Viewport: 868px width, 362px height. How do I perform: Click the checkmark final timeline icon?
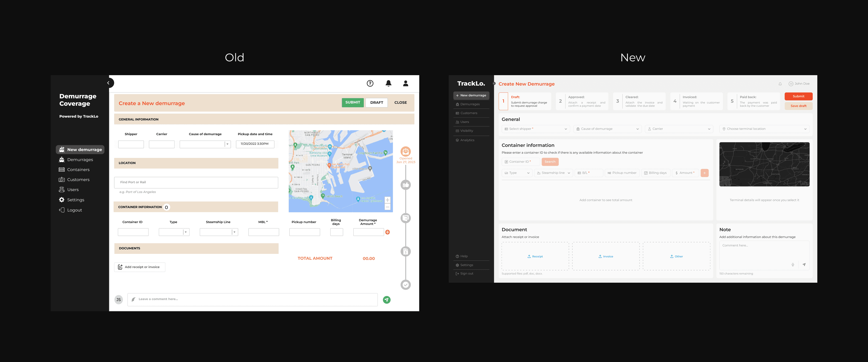[x=405, y=285]
